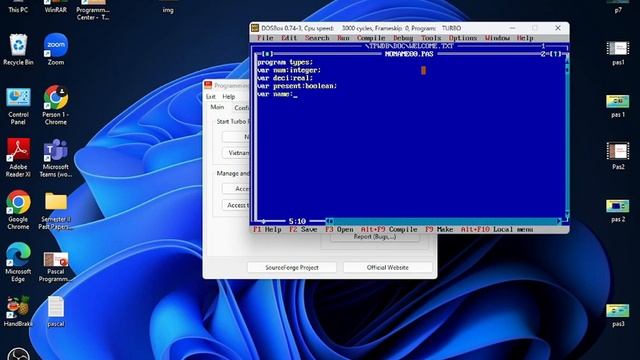Click the 'var present:boolean;' code line
This screenshot has height=360, width=640.
click(297, 86)
